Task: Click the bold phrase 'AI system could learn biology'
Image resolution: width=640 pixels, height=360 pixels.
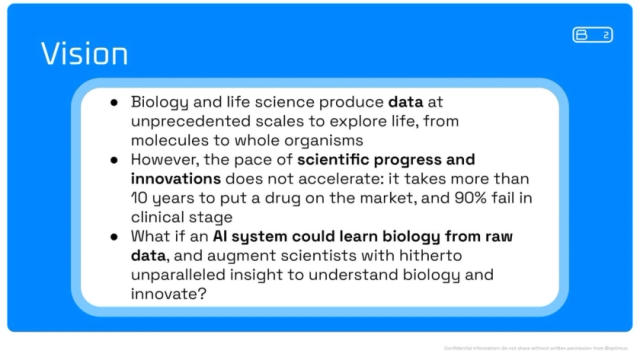Action: click(327, 237)
